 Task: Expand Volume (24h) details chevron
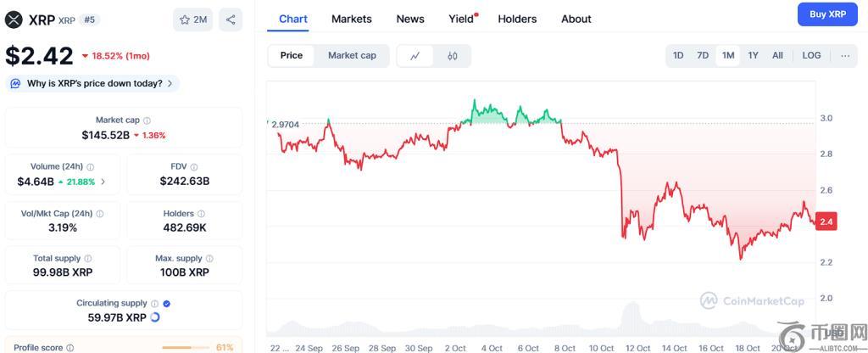point(103,182)
